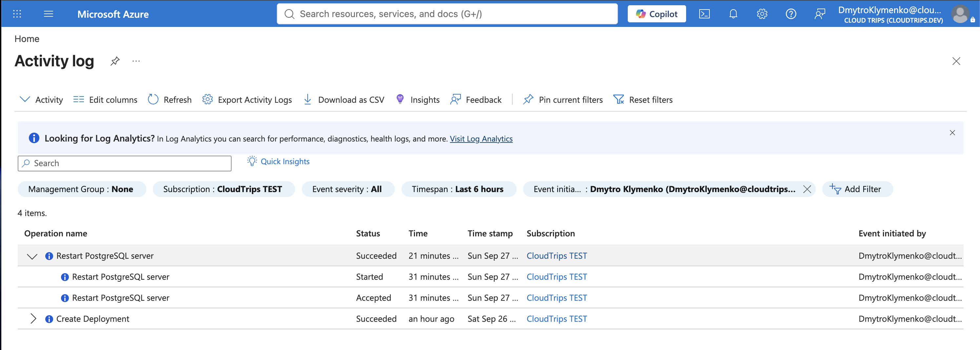Open the feedback icon in top bar
Screen dimensions: 980x350
tap(820, 14)
